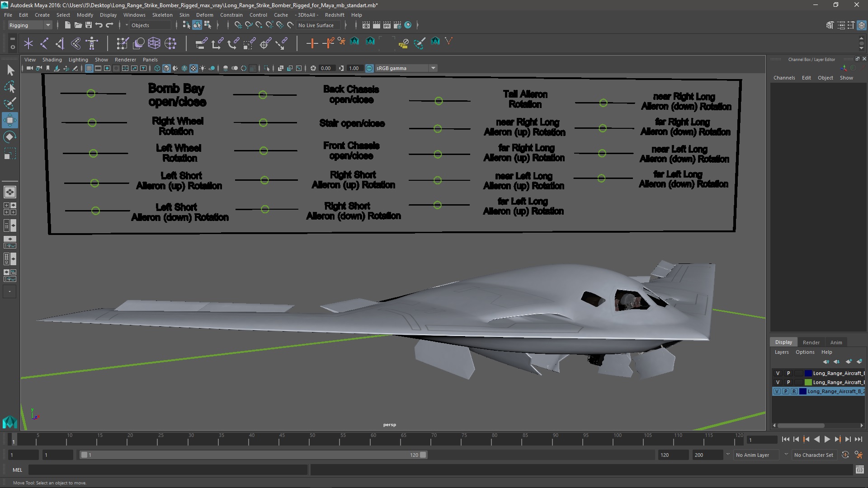Click the green layer color swatch
Screen dimensions: 868x488
click(808, 382)
